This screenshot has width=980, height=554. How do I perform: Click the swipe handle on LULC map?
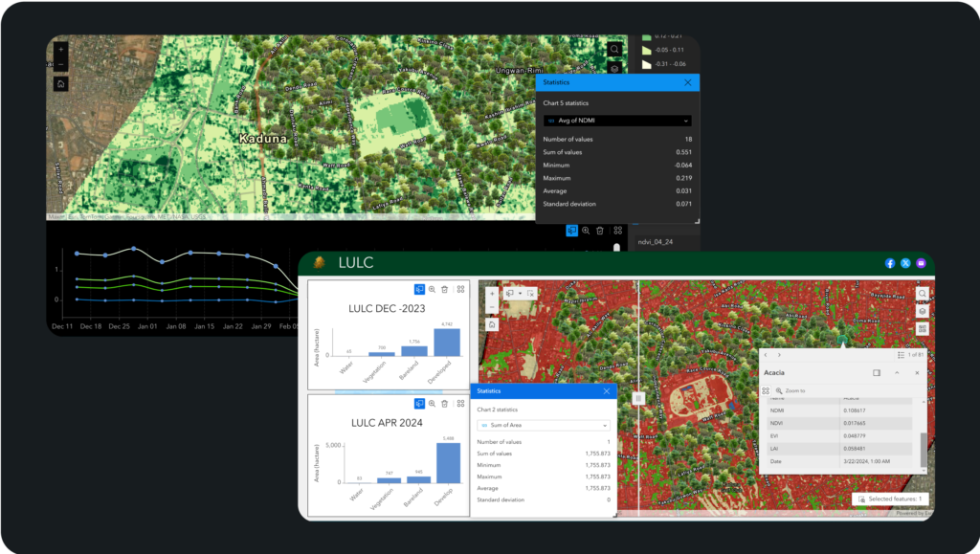(638, 398)
